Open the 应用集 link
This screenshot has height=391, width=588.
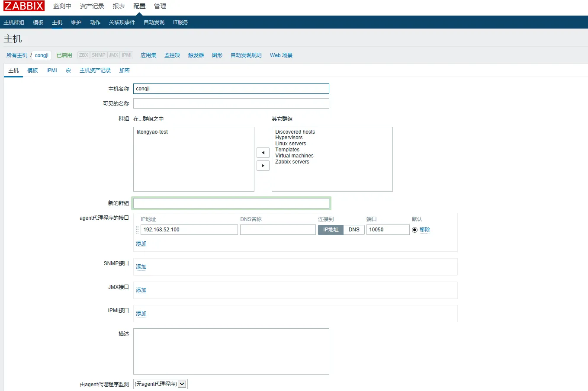coord(148,55)
